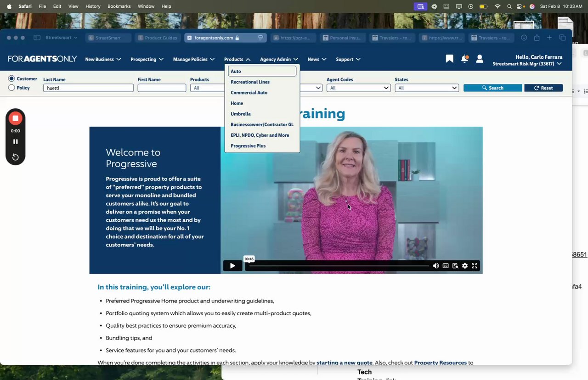588x380 pixels.
Task: Click the video progress bar
Action: pyautogui.click(x=339, y=266)
